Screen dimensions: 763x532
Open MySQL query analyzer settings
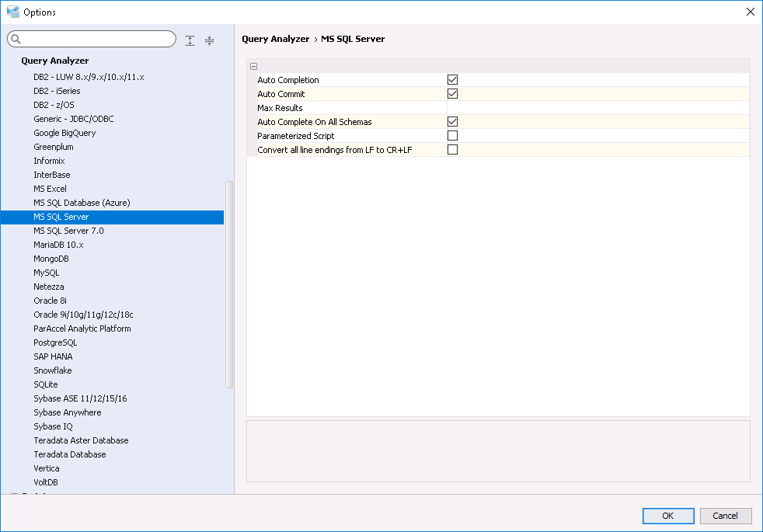(x=47, y=273)
